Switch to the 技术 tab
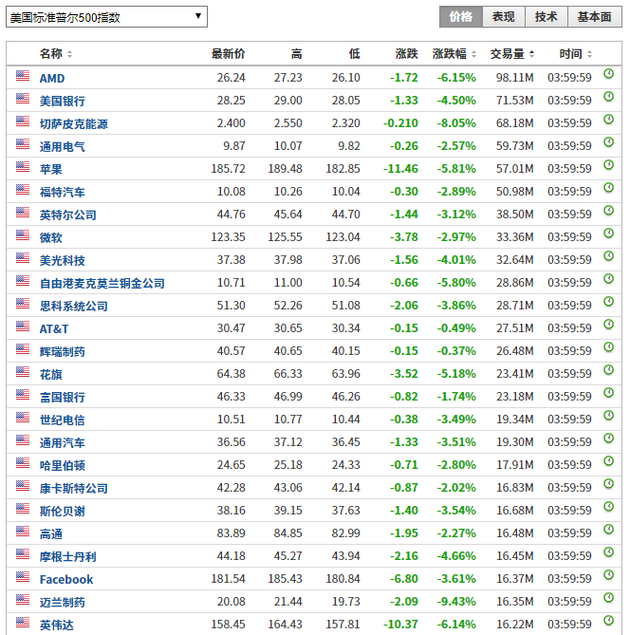This screenshot has height=635, width=630. coord(546,17)
